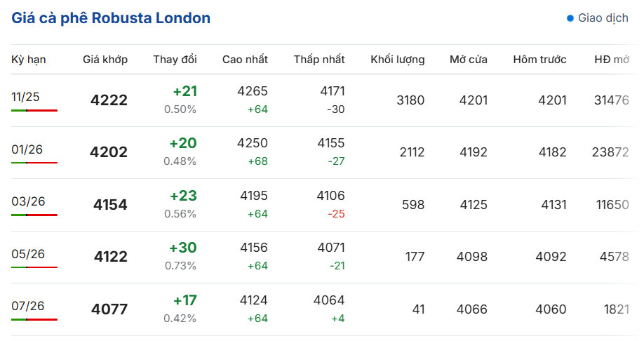Open the Giá cà phê Robusta London title
The width and height of the screenshot is (644, 341).
click(x=111, y=18)
